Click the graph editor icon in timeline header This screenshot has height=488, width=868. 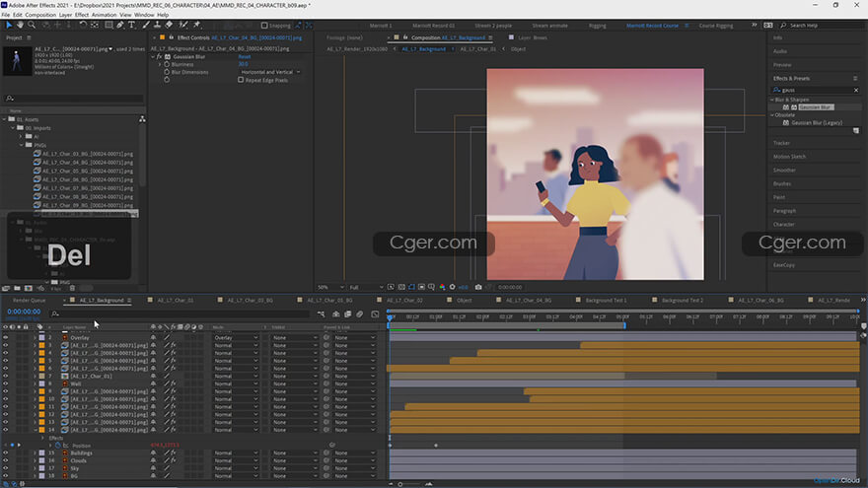coord(375,314)
